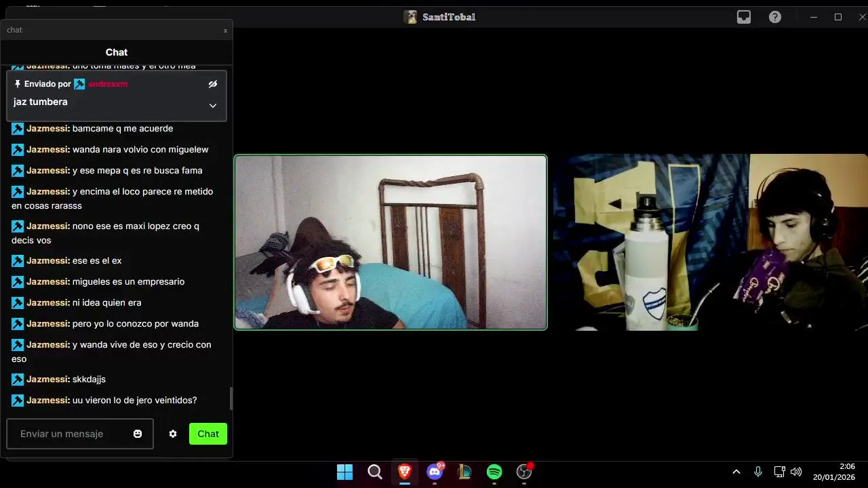This screenshot has height=488, width=868.
Task: Click badge icon beside 'bamcame q me acuerde'
Action: [x=18, y=129]
